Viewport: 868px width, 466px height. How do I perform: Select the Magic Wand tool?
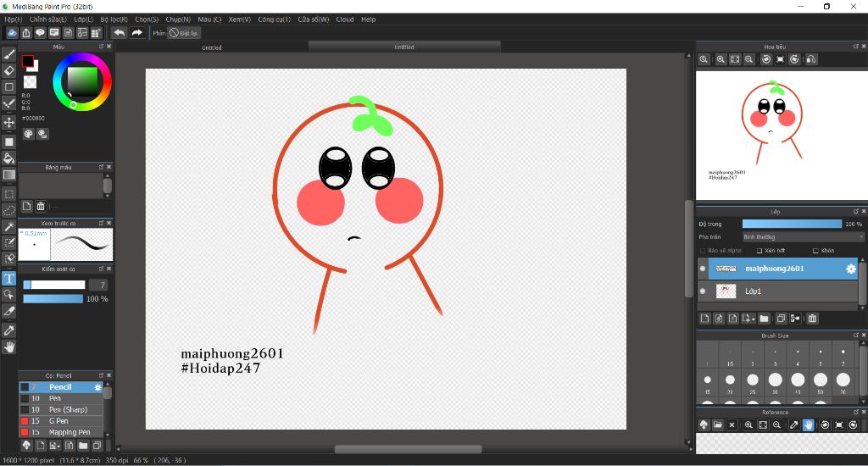coord(8,226)
